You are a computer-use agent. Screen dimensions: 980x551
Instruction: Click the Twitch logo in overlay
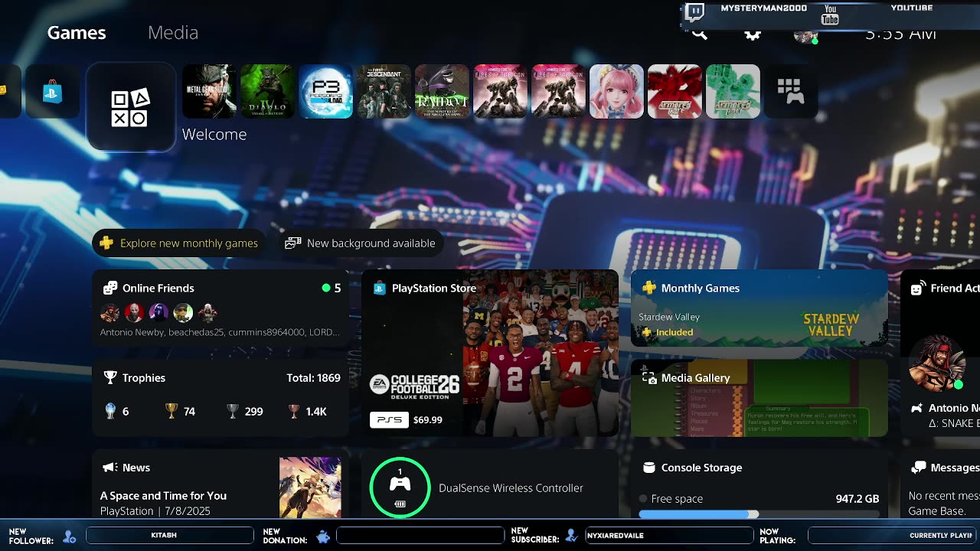[694, 11]
